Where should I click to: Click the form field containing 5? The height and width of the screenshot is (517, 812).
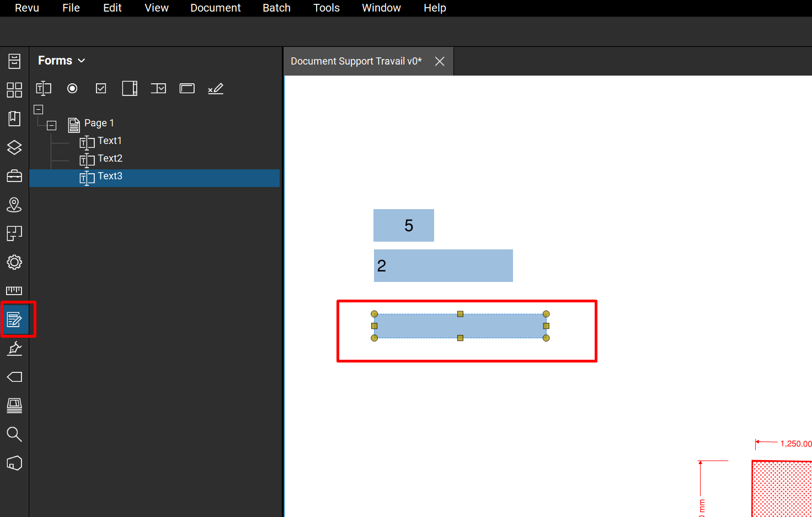pyautogui.click(x=403, y=225)
